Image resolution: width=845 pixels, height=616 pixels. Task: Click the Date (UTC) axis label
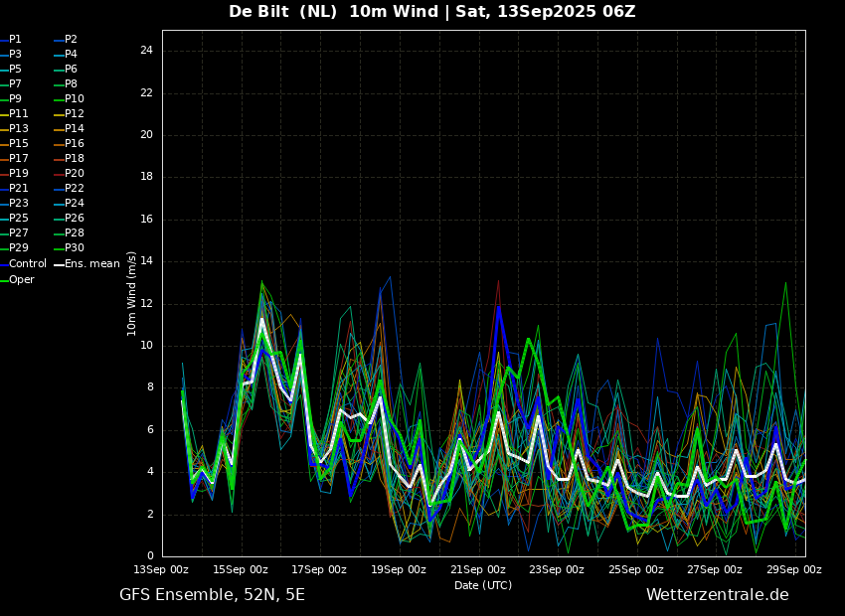click(x=483, y=585)
